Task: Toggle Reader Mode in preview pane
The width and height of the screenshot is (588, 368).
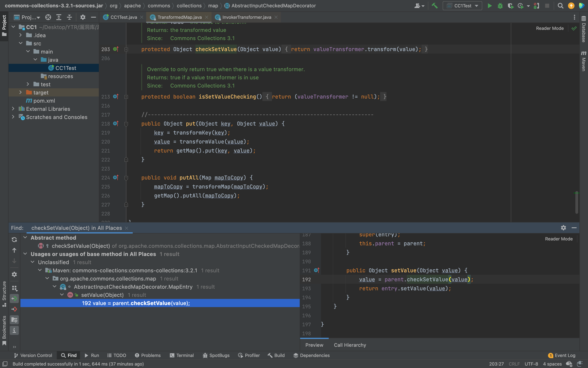Action: (x=559, y=239)
